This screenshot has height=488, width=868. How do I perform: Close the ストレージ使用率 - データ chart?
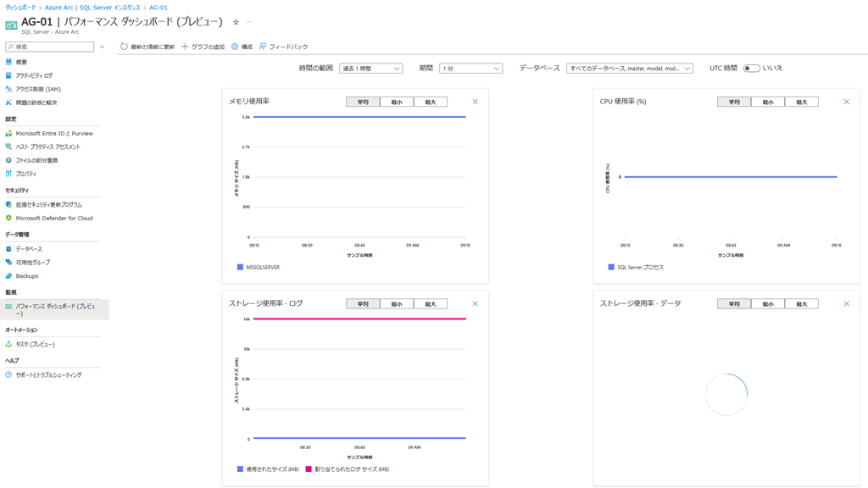[847, 304]
